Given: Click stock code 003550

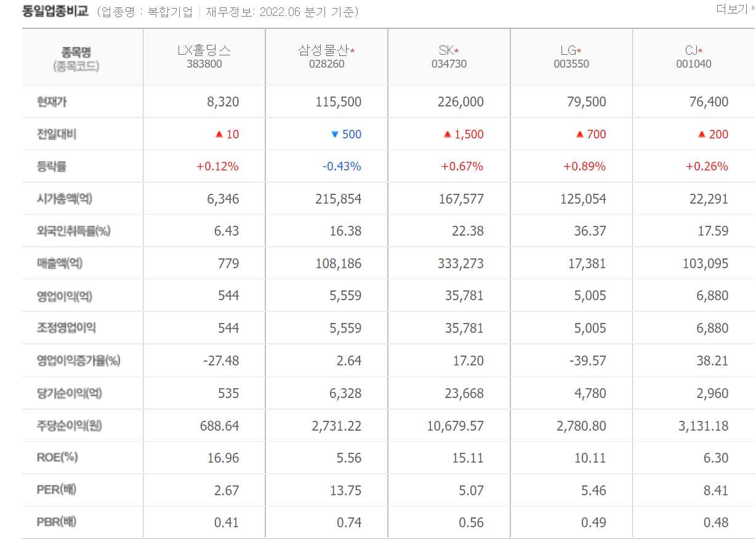Looking at the screenshot, I should pyautogui.click(x=572, y=64).
